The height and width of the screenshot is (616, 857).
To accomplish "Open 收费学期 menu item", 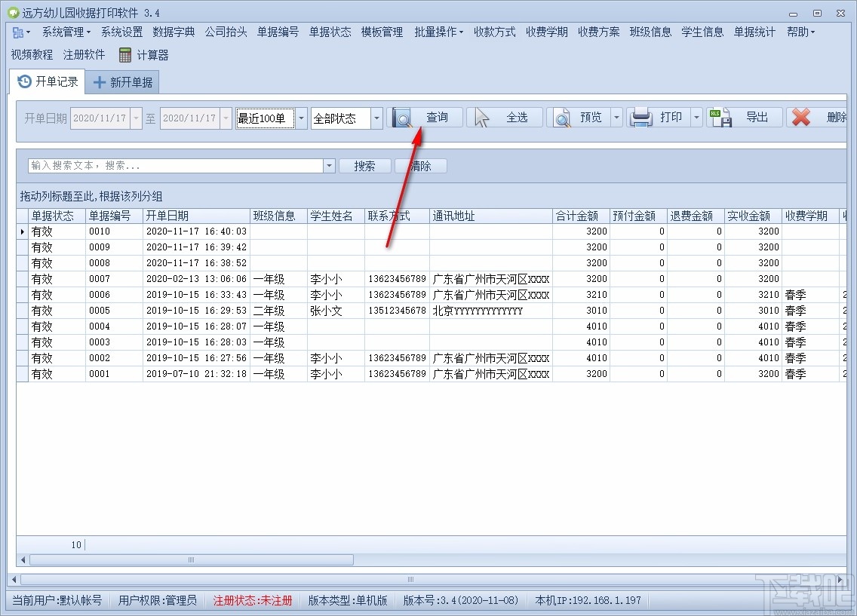I will pos(546,32).
